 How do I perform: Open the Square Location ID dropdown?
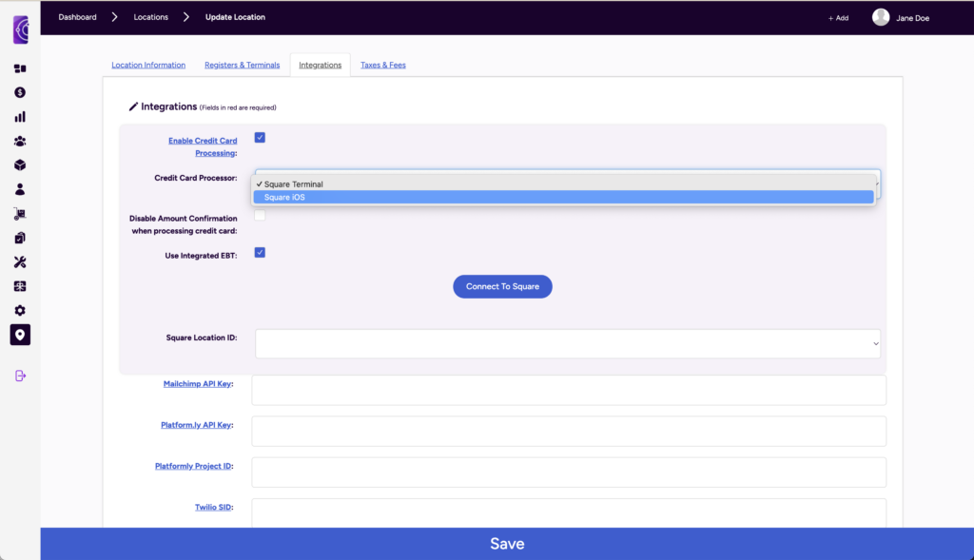point(568,343)
